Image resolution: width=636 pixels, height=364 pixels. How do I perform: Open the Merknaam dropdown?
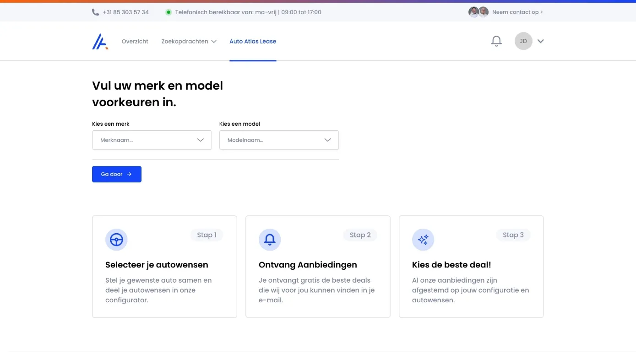pos(152,140)
